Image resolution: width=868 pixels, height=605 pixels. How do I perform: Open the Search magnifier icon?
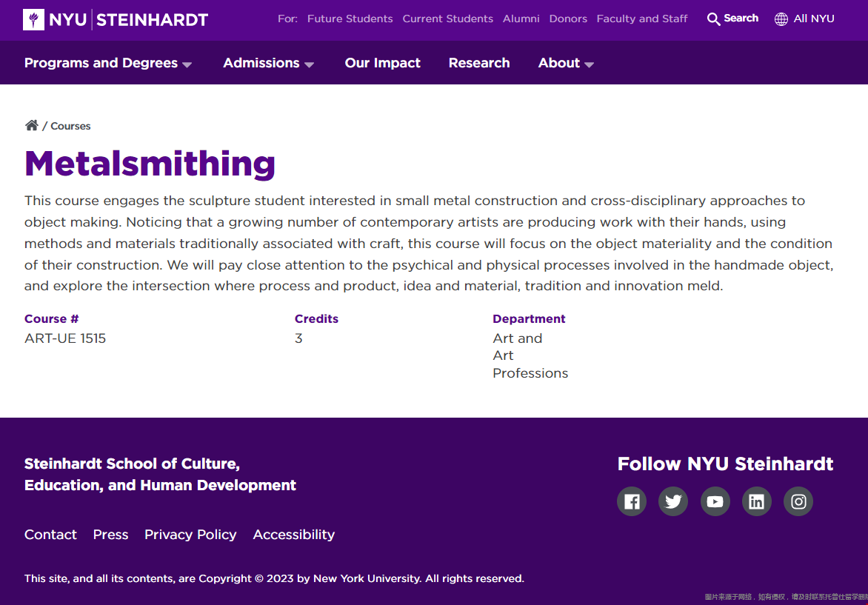coord(713,19)
